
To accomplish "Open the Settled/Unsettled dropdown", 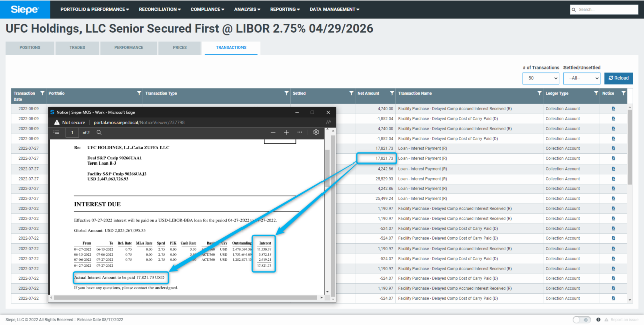I will point(582,78).
